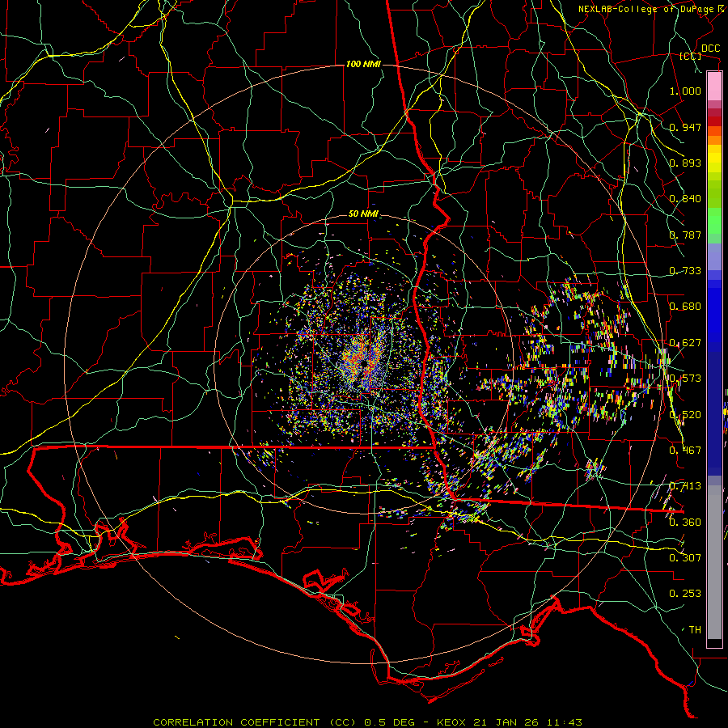Click the 0.413 scale value

[685, 486]
